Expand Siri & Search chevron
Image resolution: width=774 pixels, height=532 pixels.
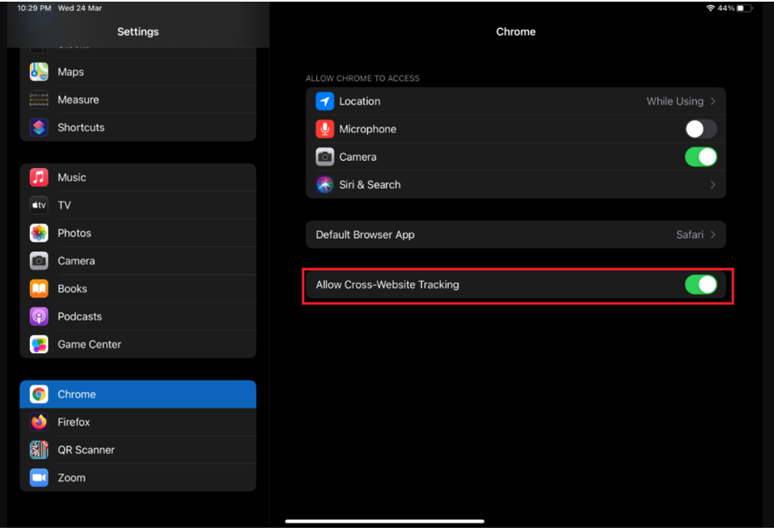(x=713, y=185)
